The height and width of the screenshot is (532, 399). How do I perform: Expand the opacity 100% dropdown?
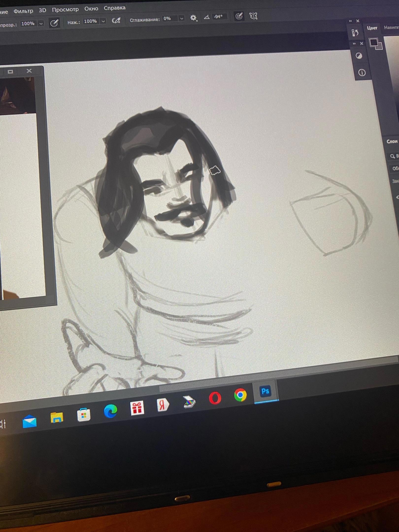pyautogui.click(x=41, y=24)
